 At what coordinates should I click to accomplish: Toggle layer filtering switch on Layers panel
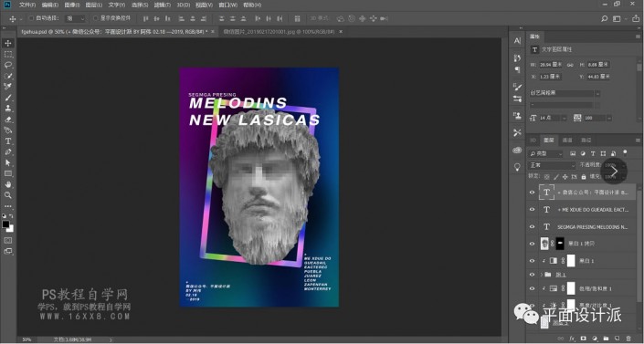(625, 153)
